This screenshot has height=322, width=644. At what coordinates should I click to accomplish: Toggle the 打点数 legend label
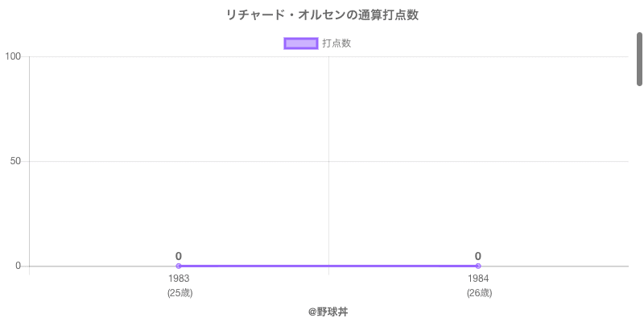point(336,43)
